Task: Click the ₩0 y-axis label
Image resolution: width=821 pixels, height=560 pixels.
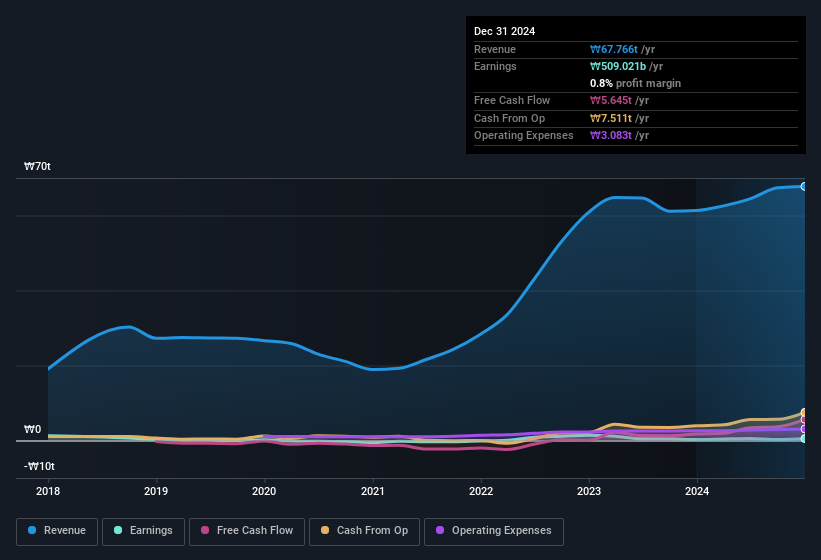Action: (x=32, y=429)
